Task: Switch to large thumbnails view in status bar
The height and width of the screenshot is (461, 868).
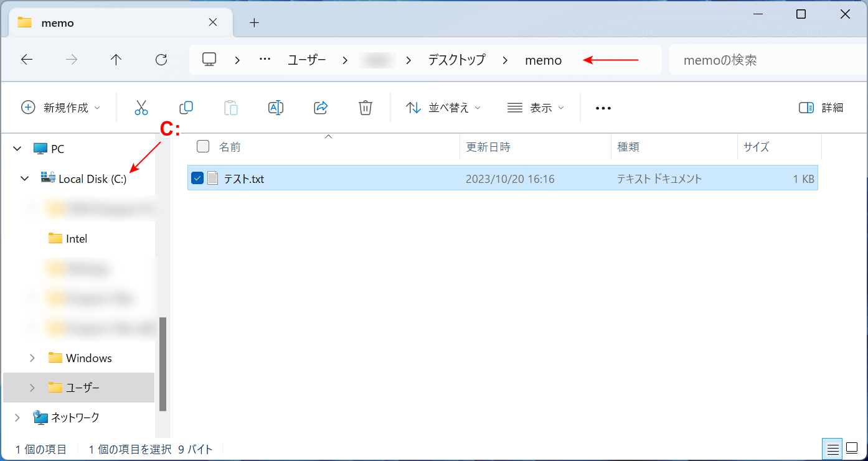Action: (x=851, y=449)
